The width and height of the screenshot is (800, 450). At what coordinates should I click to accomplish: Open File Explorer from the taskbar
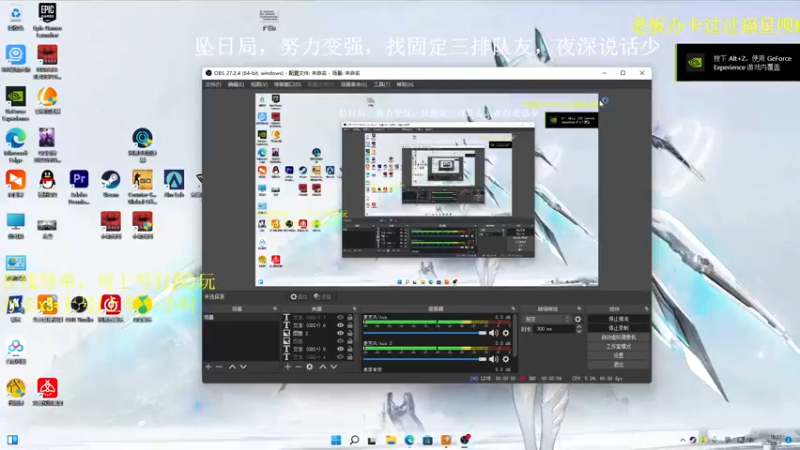point(391,440)
